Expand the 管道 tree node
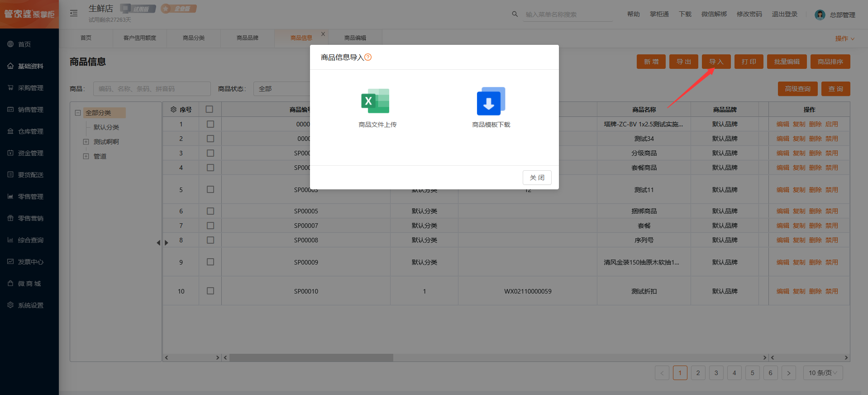The height and width of the screenshot is (395, 868). pos(86,156)
